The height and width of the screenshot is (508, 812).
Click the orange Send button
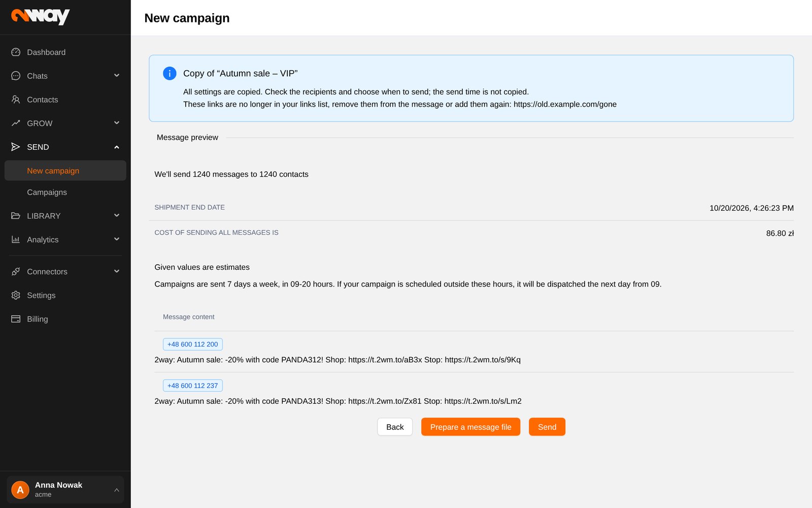[x=547, y=427]
